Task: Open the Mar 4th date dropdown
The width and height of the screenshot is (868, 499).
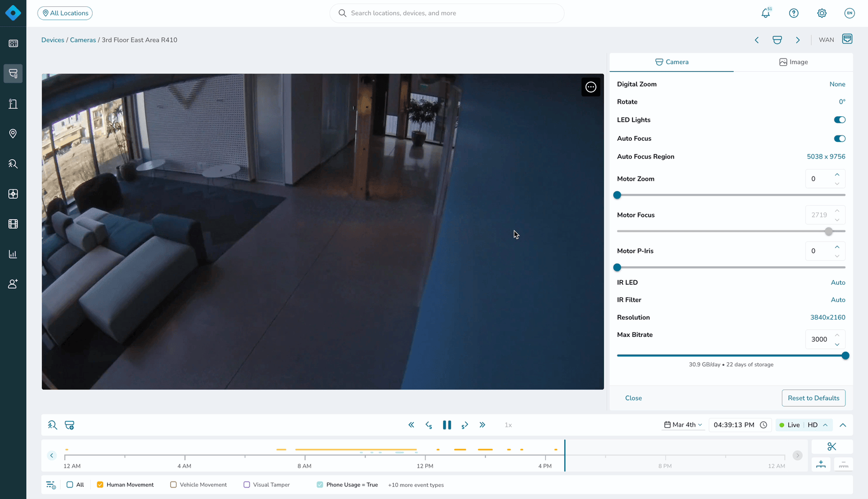Action: 683,425
